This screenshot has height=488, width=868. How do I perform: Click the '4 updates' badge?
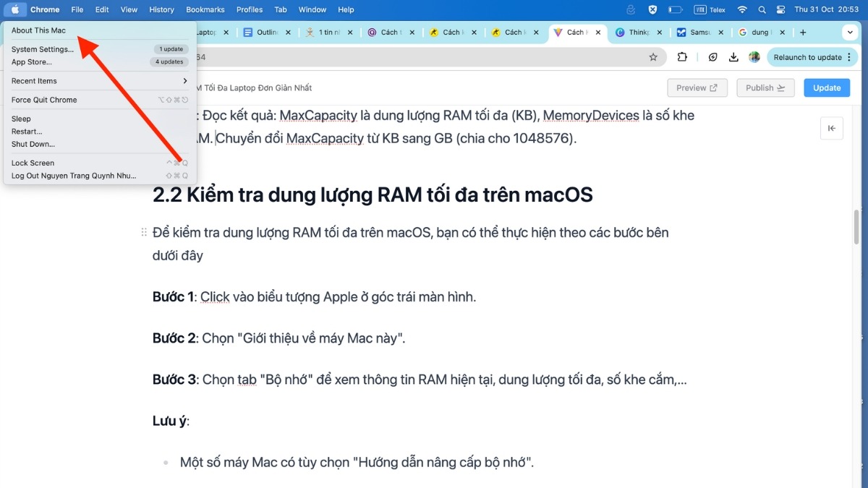pos(169,62)
